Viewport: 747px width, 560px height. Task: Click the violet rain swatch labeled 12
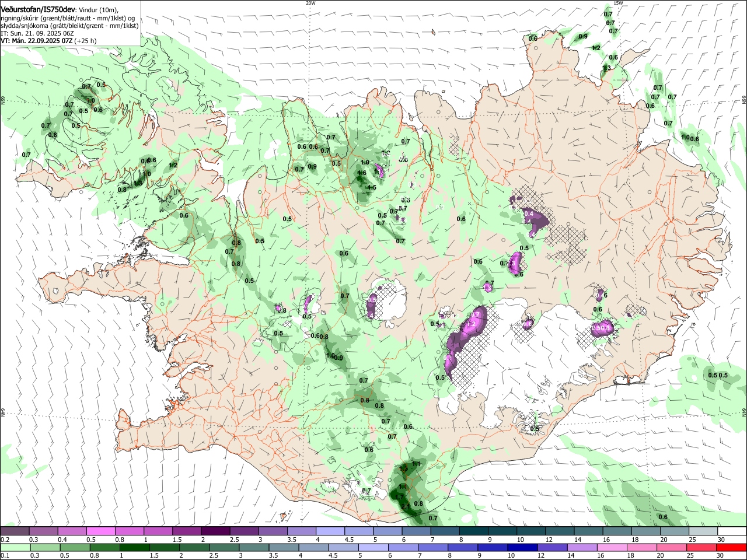(552, 547)
